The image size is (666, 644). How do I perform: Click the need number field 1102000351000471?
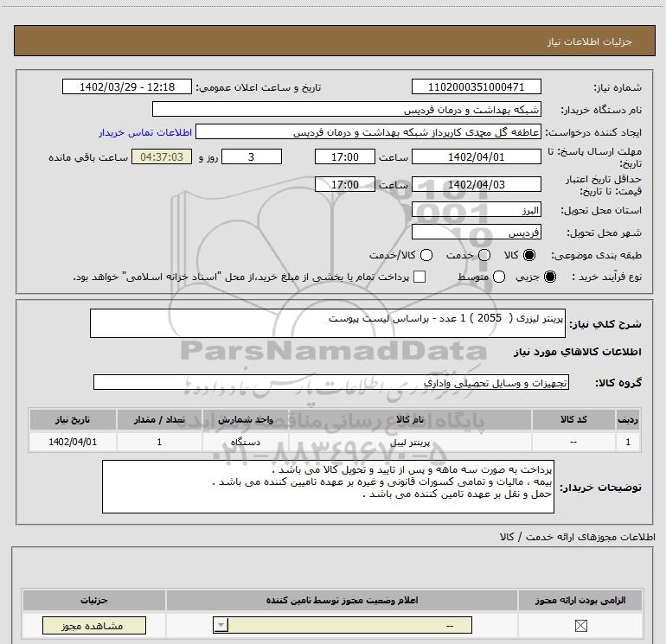point(476,87)
